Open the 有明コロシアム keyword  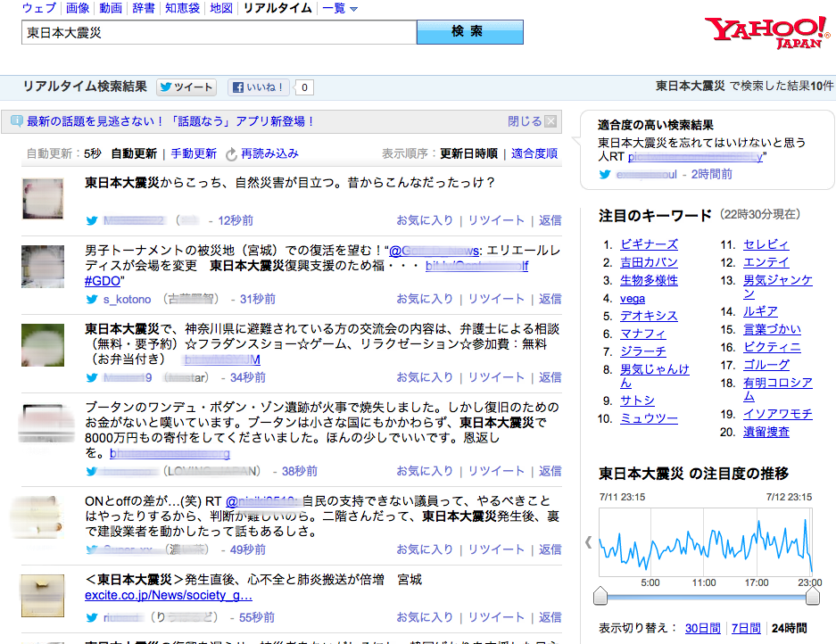click(x=777, y=389)
